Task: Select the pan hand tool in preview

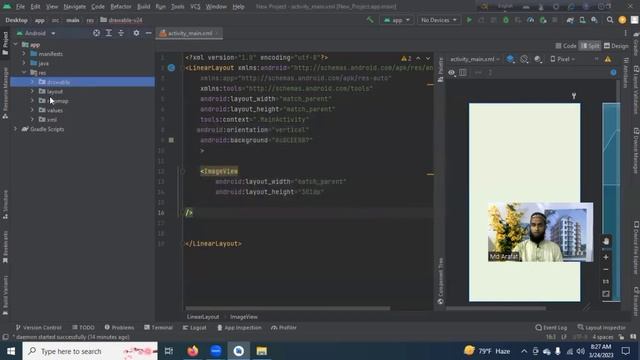Action: pos(606,241)
